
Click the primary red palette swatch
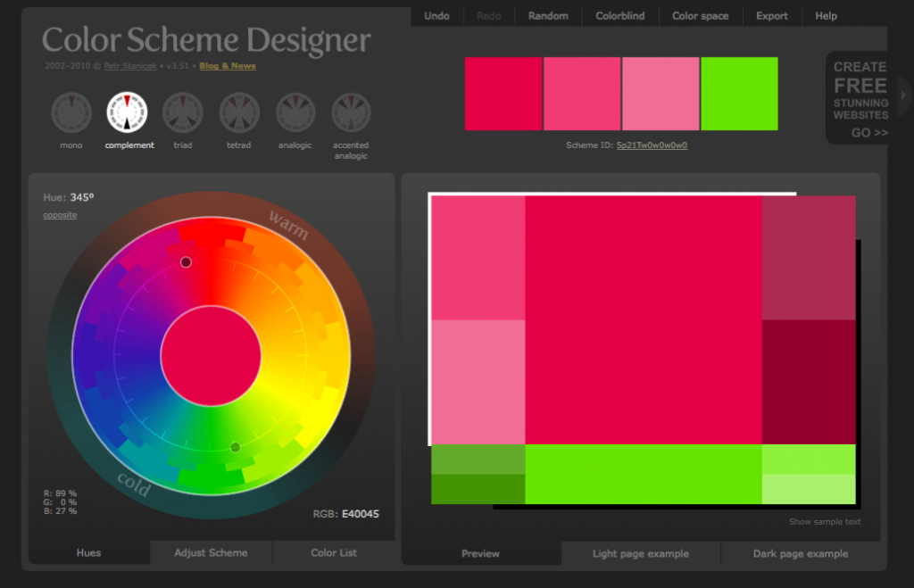(503, 94)
